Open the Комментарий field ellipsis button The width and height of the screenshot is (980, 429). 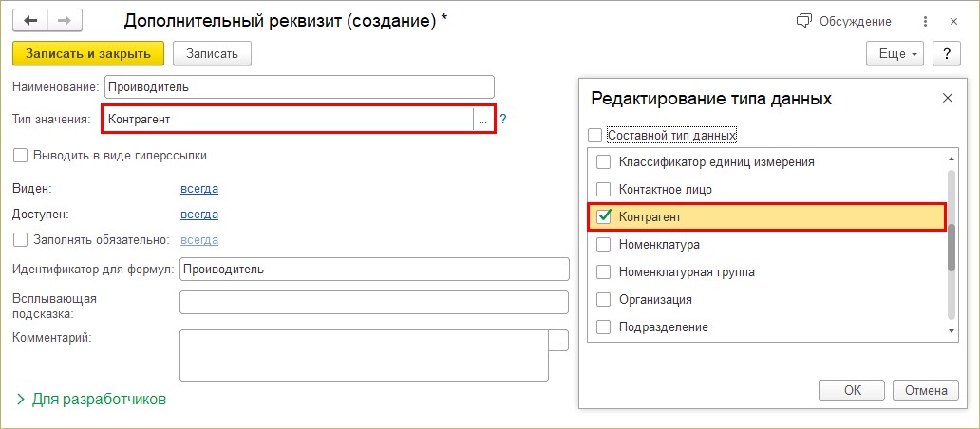tap(558, 341)
